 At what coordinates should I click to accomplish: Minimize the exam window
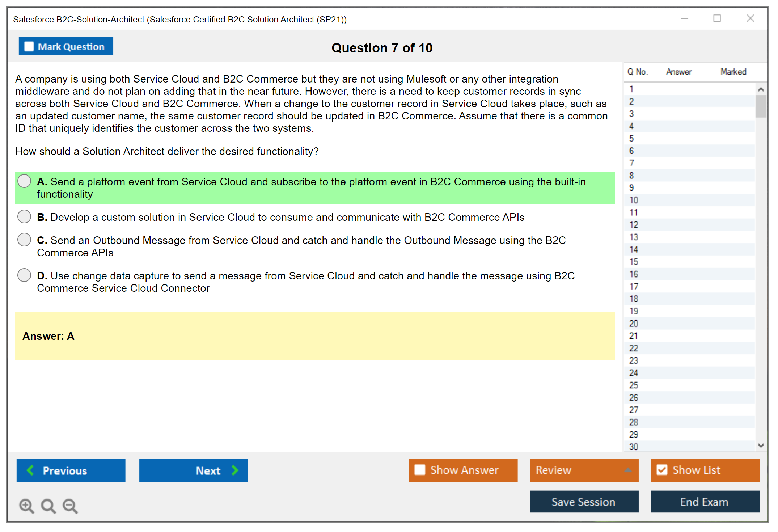[684, 18]
